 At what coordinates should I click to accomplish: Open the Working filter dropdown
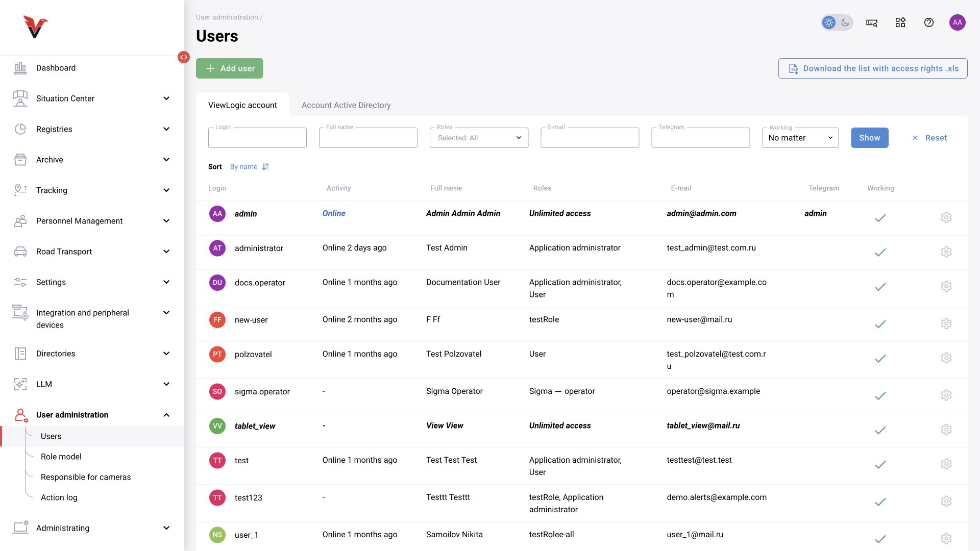coord(800,138)
